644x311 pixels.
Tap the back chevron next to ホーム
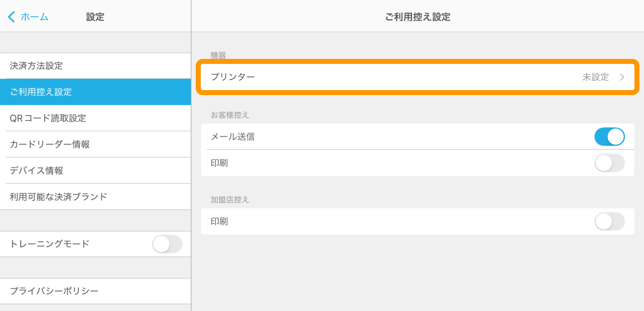11,17
